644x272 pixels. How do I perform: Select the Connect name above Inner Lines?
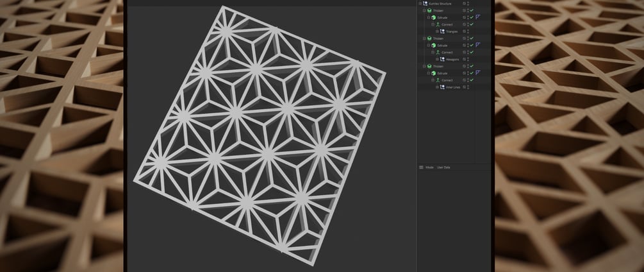coord(447,80)
